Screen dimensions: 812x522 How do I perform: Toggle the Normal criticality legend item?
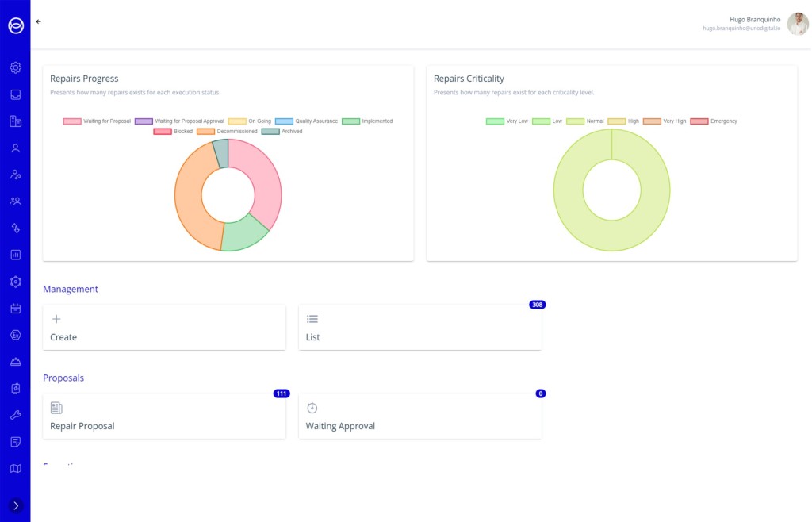pyautogui.click(x=584, y=121)
